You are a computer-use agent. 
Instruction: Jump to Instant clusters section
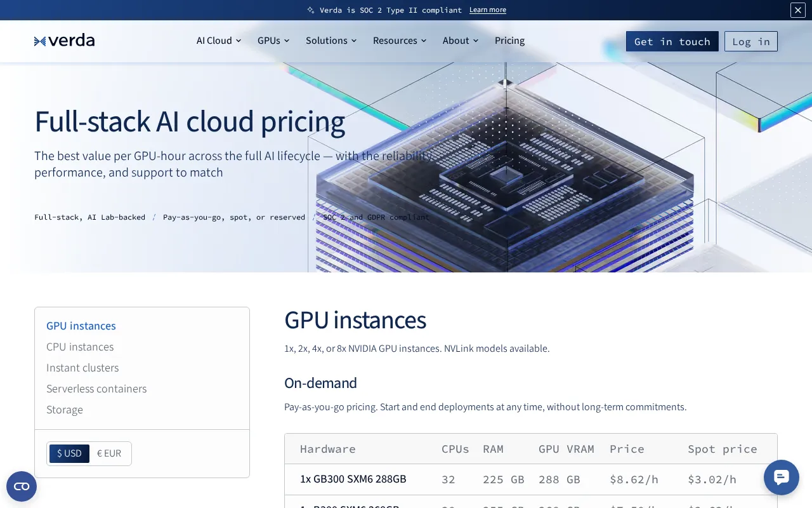pos(82,368)
